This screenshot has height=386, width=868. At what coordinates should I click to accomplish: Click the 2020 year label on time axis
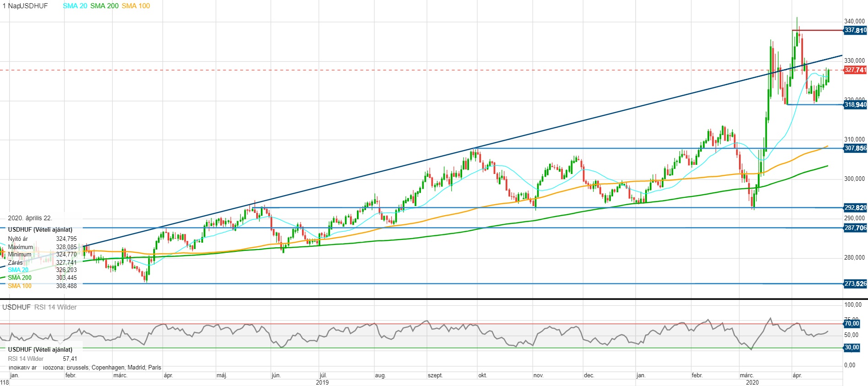tap(752, 382)
